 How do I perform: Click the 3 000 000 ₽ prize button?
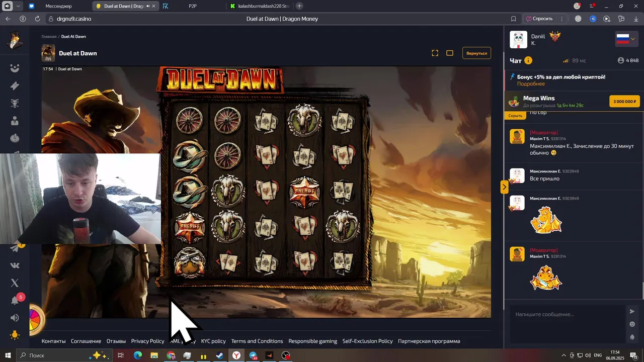pyautogui.click(x=624, y=101)
